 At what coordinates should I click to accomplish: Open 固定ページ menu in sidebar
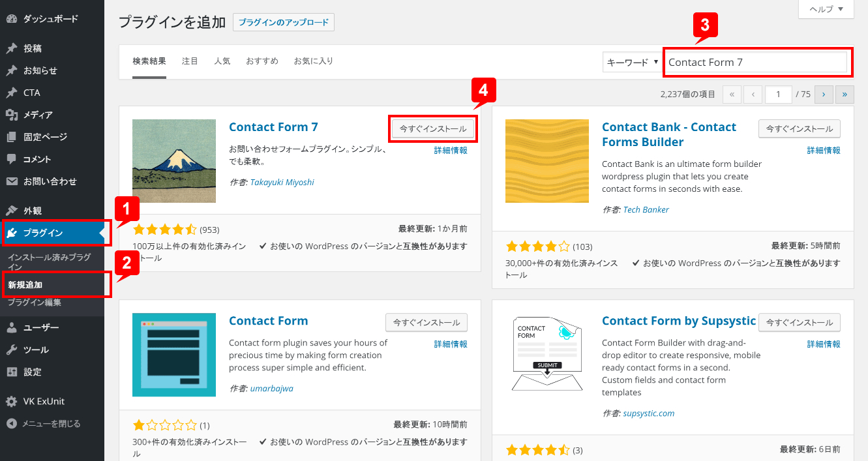[x=52, y=137]
